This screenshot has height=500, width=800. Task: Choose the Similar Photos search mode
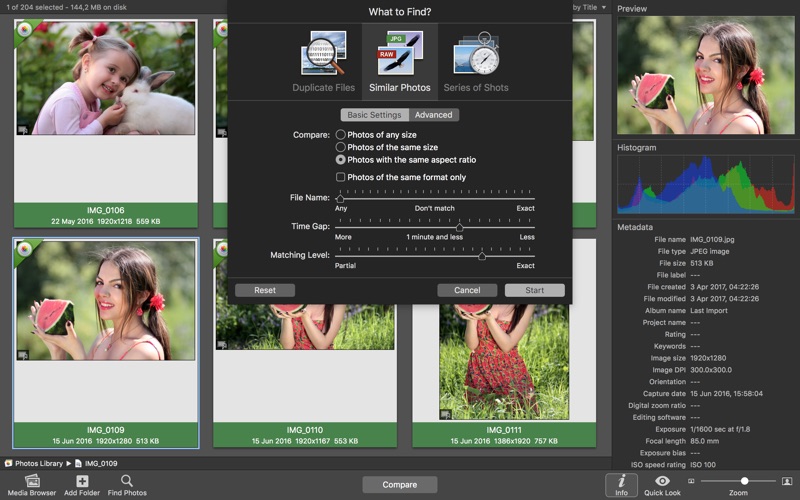point(400,60)
